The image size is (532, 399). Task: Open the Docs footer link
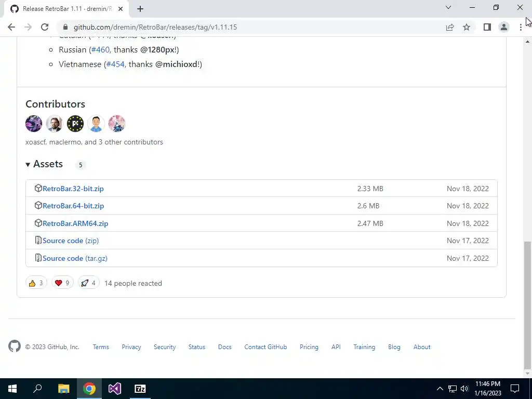point(224,347)
